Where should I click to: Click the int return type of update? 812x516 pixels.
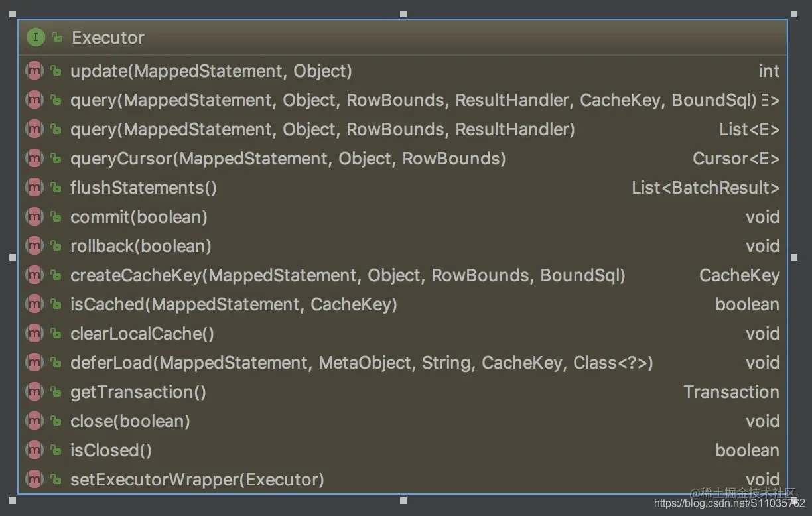click(769, 71)
